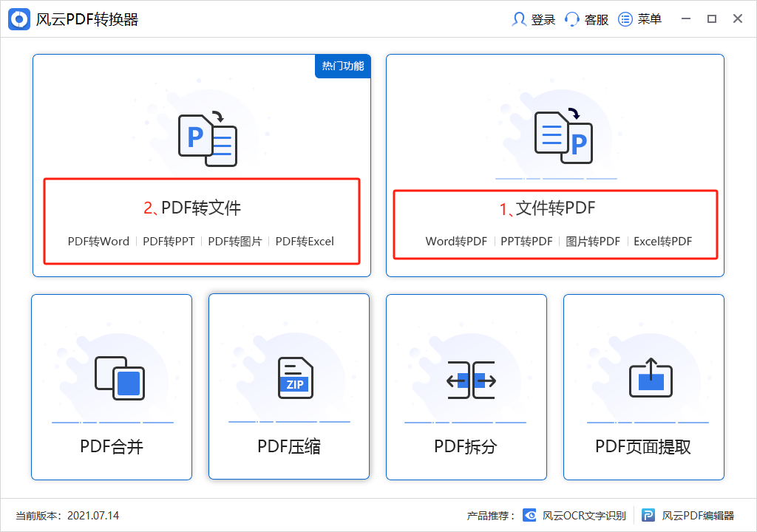Click the 热门功能 badge

343,66
